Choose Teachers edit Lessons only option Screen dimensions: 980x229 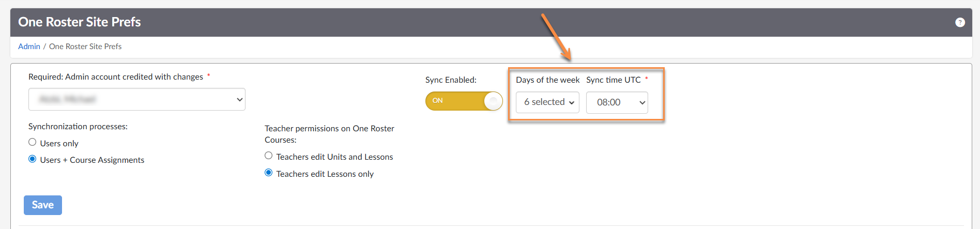tap(269, 173)
